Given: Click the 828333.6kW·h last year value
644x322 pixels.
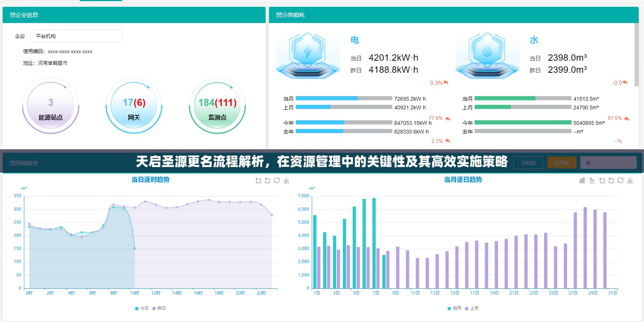Looking at the screenshot, I should [412, 132].
